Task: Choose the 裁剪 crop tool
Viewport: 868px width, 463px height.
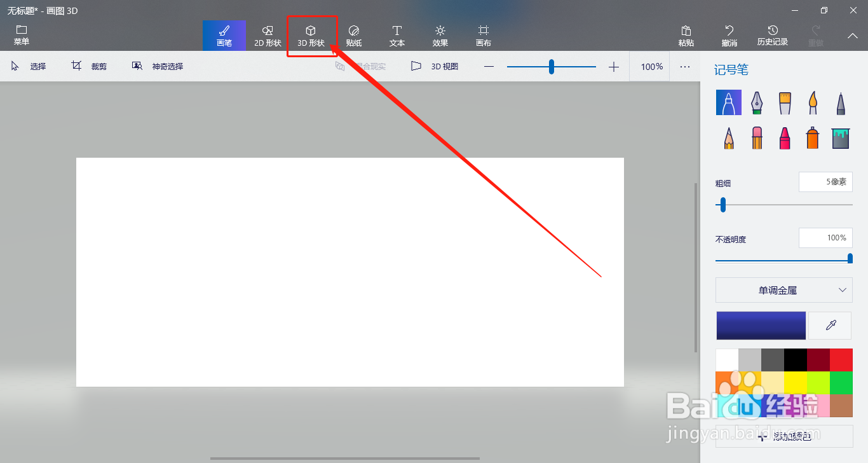Action: coord(90,66)
